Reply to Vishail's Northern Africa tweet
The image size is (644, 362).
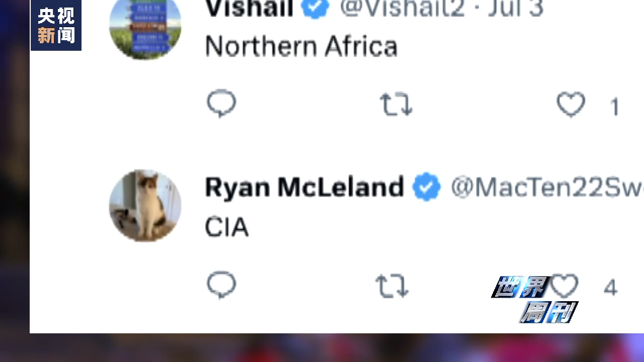click(x=221, y=104)
